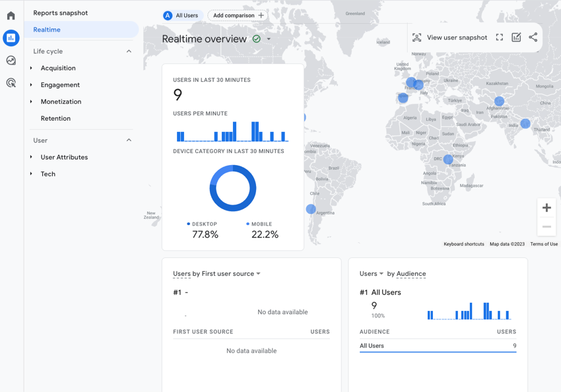Click the green data-quality checkmark badge
This screenshot has width=561, height=392.
point(257,39)
